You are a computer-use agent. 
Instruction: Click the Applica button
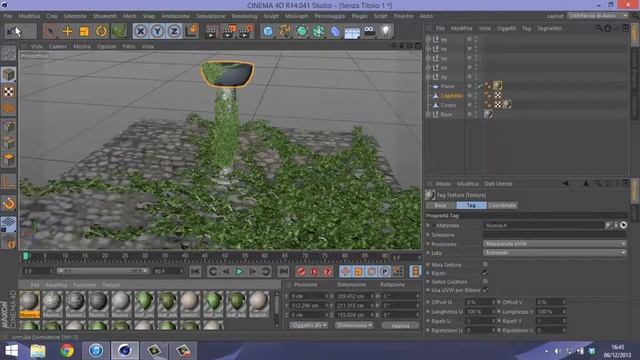point(400,326)
